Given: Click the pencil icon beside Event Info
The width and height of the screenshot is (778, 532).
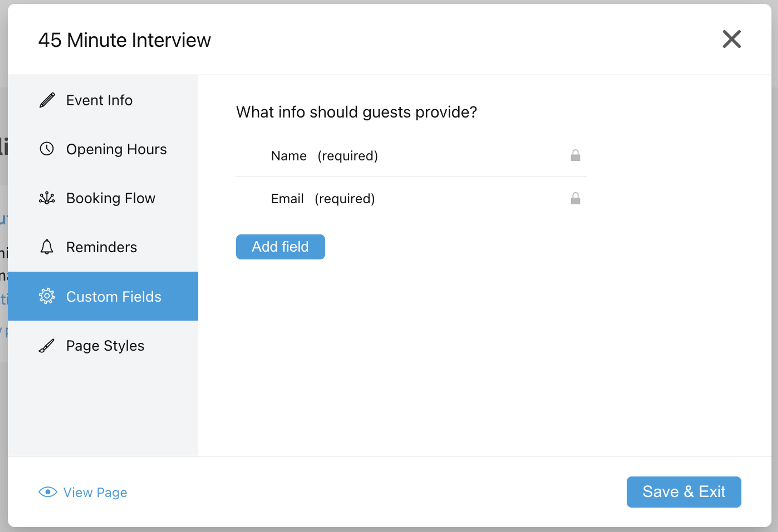Looking at the screenshot, I should 47,100.
